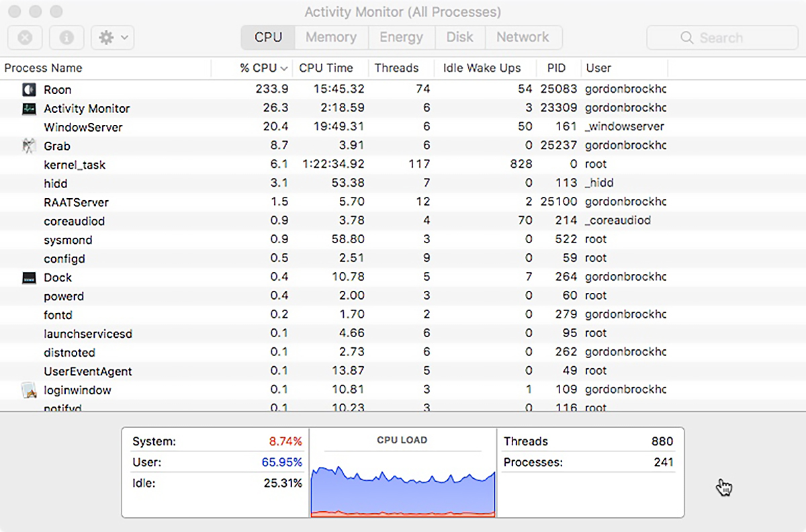Image resolution: width=806 pixels, height=532 pixels.
Task: Click Roon's 233.9 CPU value
Action: pos(272,89)
